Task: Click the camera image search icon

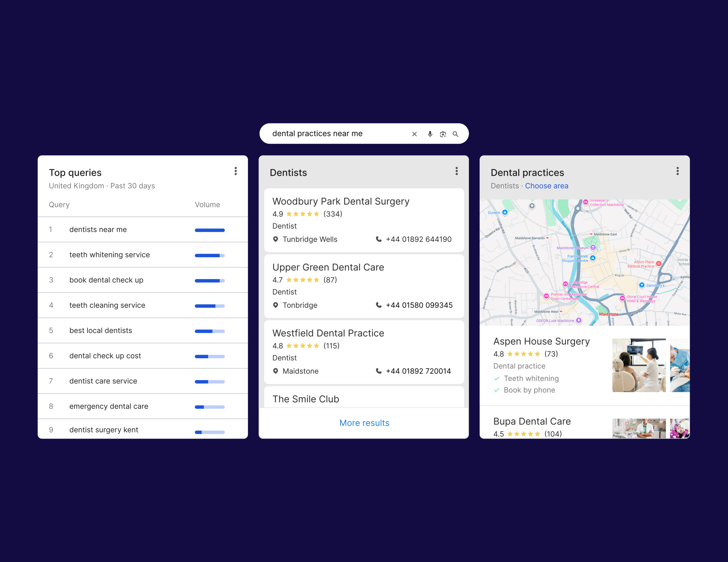Action: (443, 134)
